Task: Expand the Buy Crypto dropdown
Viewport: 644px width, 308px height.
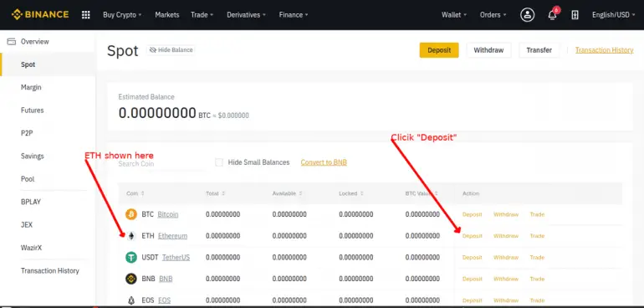Action: (x=122, y=15)
